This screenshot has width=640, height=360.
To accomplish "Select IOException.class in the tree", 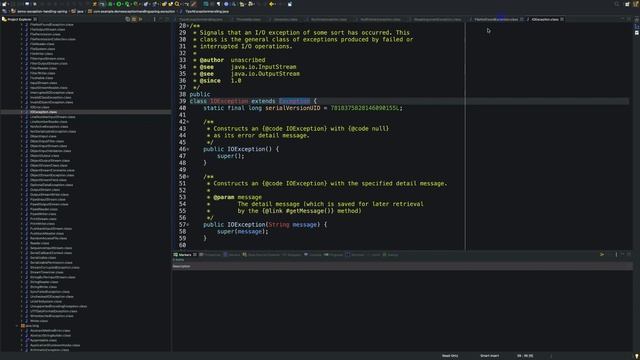I will (x=43, y=112).
